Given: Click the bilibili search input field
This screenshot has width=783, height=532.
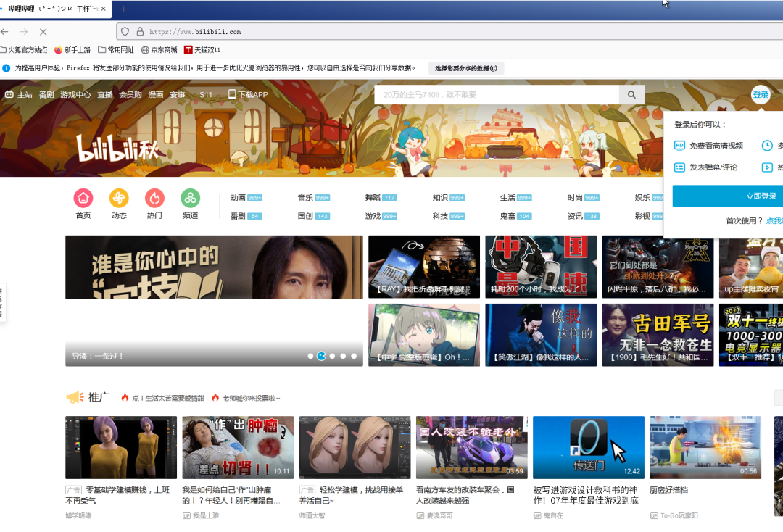Looking at the screenshot, I should [x=497, y=95].
